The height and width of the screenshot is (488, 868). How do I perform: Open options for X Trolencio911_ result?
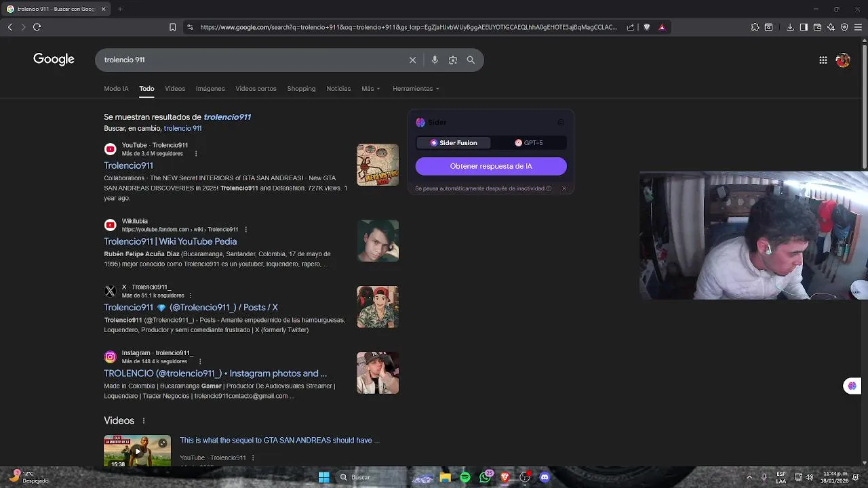click(x=191, y=296)
